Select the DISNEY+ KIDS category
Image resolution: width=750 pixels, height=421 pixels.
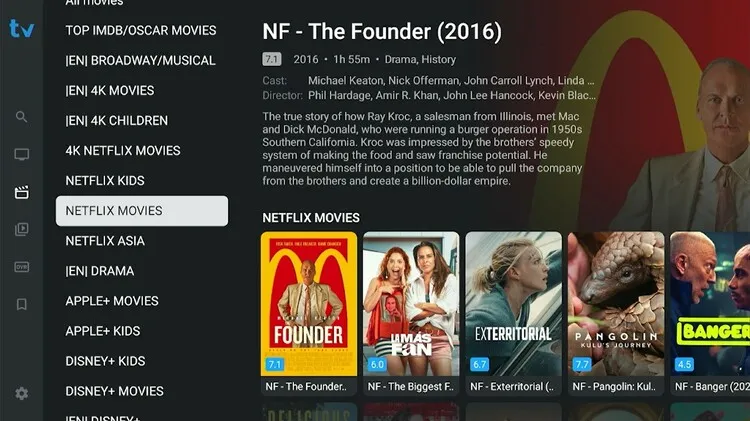point(105,361)
